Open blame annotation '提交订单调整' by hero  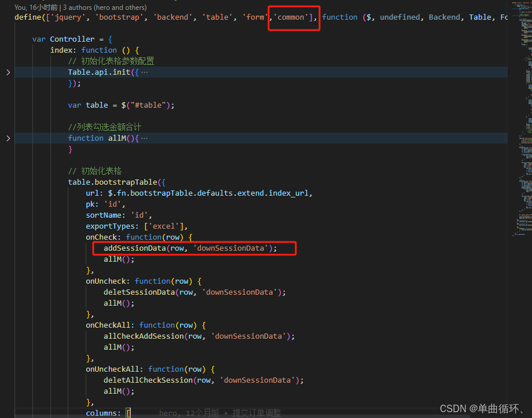(x=256, y=412)
